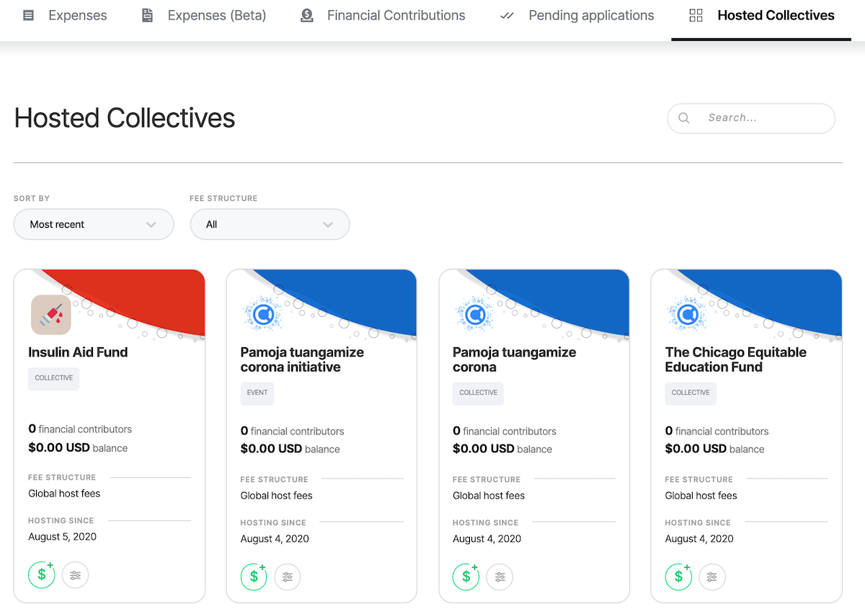Expand the Sort By Most recent dropdown

(94, 224)
